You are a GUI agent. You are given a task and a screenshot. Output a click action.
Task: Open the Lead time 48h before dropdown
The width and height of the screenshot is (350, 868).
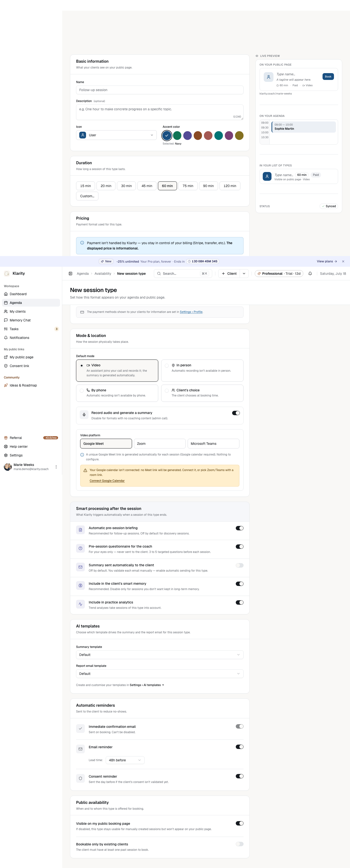click(x=125, y=760)
